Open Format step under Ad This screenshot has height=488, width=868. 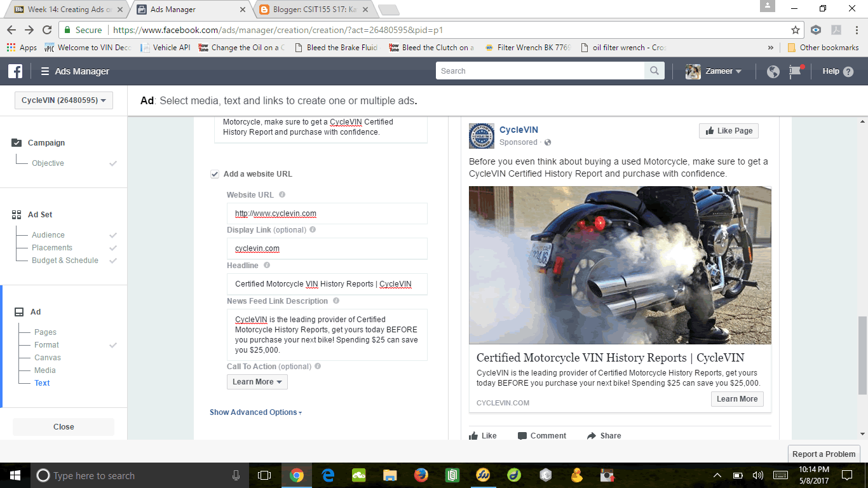pyautogui.click(x=46, y=345)
